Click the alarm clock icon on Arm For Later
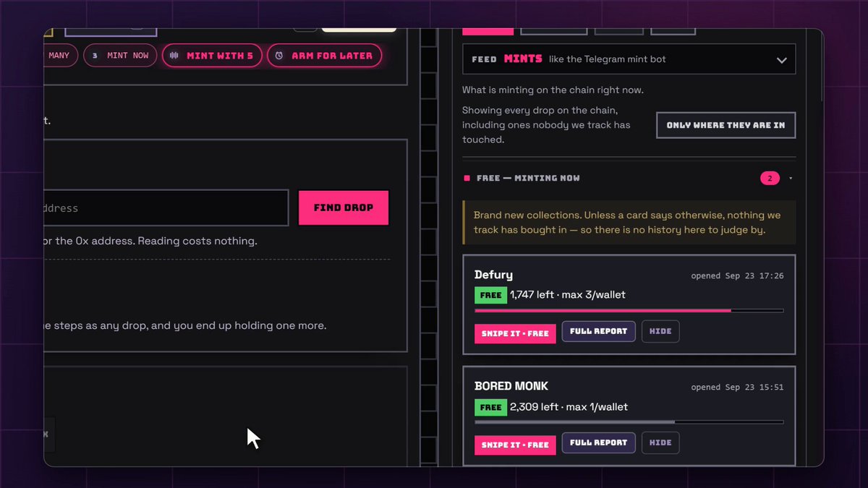This screenshot has height=488, width=868. pos(279,56)
